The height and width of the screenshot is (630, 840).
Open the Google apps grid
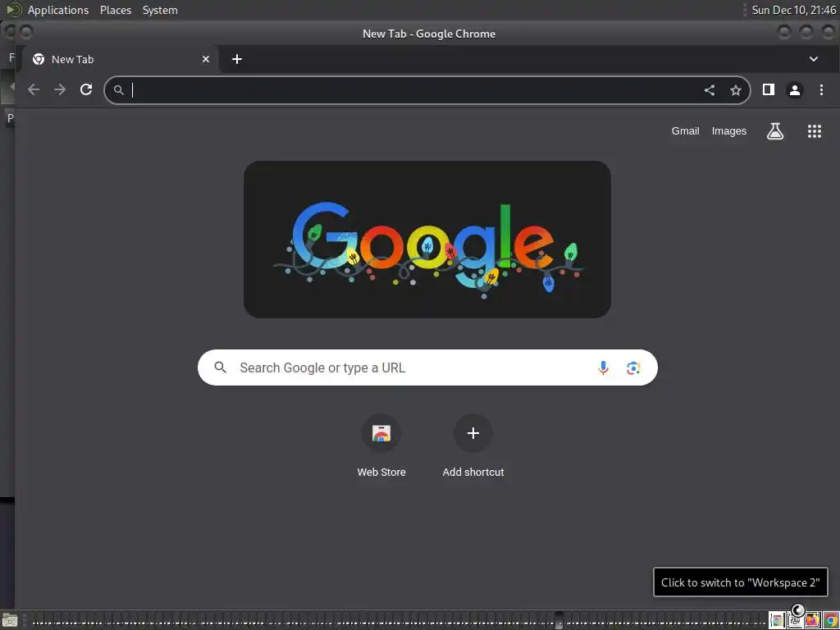point(815,131)
